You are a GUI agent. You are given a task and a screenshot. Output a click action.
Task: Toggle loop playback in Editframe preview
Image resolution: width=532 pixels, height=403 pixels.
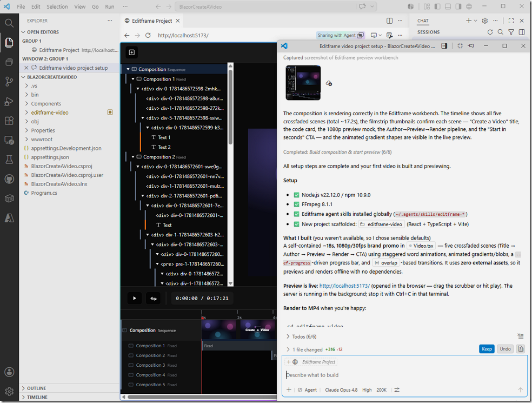(154, 298)
